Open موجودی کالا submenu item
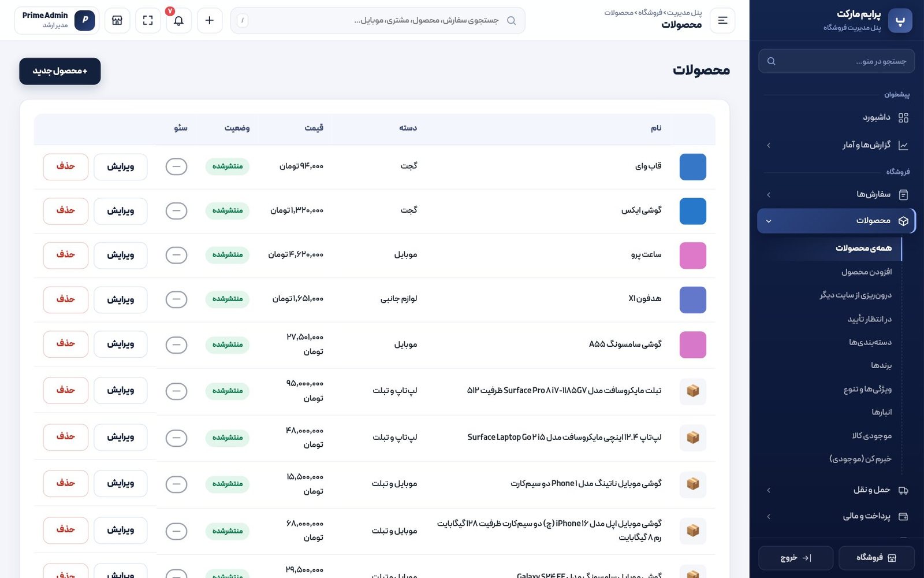 click(x=872, y=436)
